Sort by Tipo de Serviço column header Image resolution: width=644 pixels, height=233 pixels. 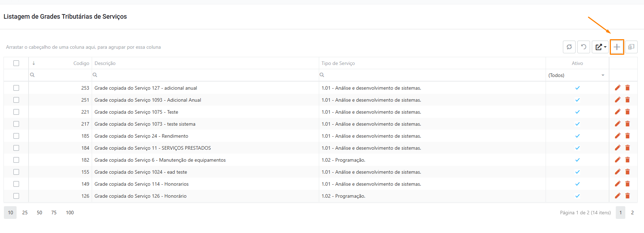pyautogui.click(x=338, y=63)
